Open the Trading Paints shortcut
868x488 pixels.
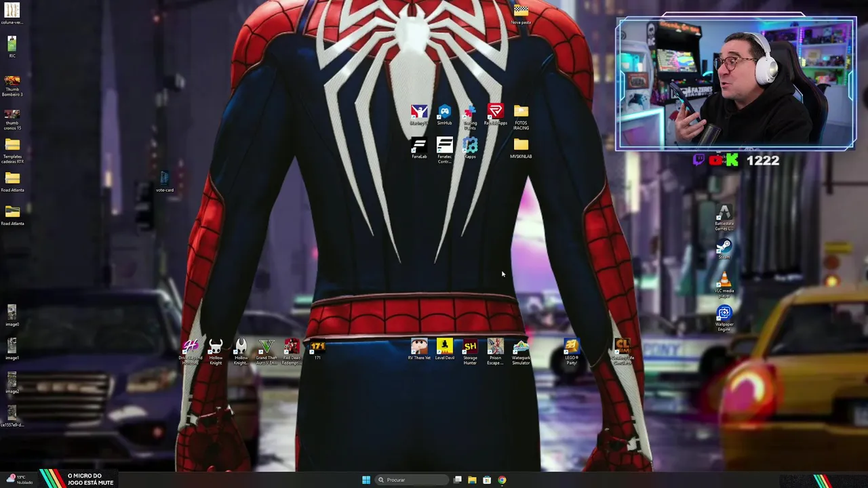470,117
